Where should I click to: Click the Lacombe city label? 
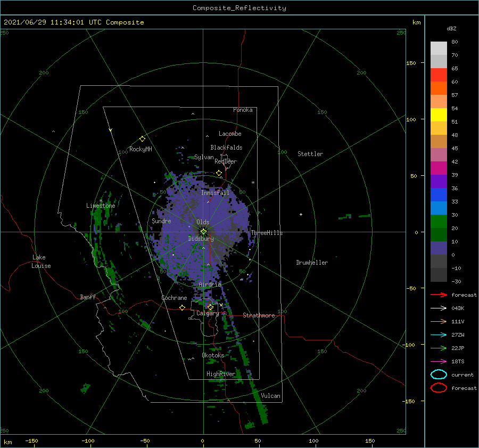coord(230,134)
